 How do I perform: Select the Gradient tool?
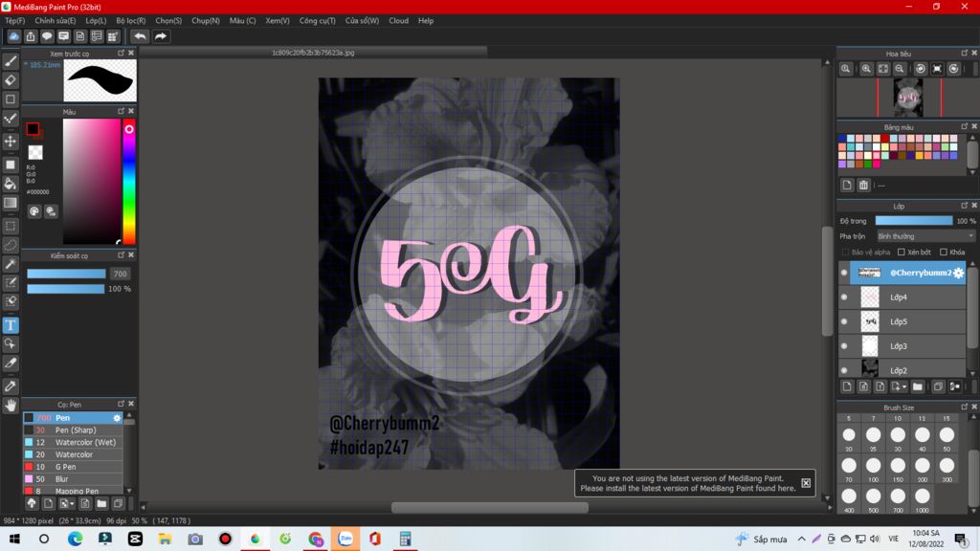[11, 203]
